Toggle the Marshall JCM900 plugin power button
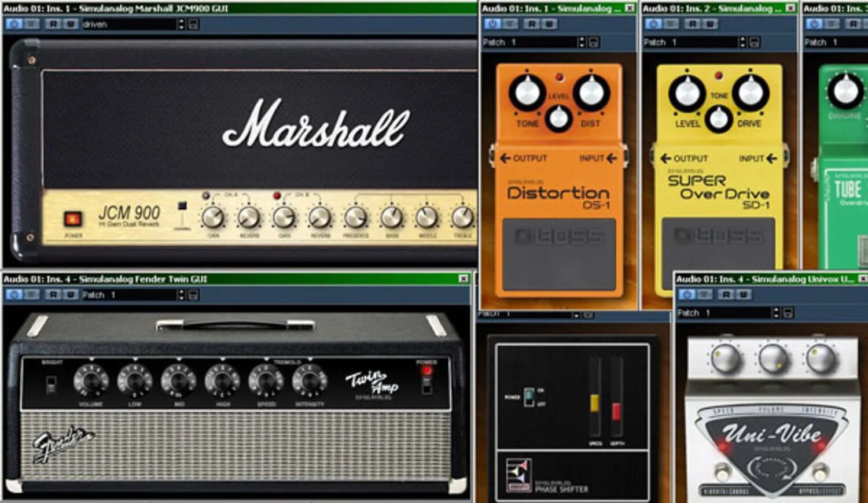The width and height of the screenshot is (868, 503). 14,24
